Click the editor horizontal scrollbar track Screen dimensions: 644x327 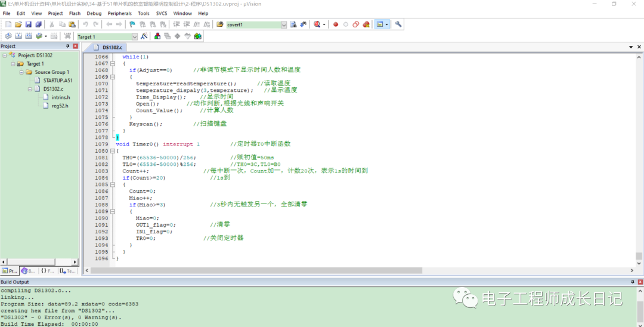(358, 270)
